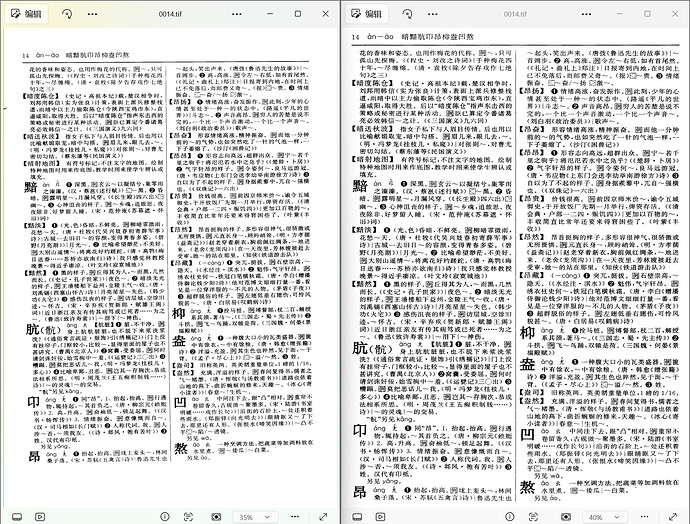Viewport: 690px width, 524px height.
Task: Click the 肮 headword in right window
Action: click(x=360, y=348)
